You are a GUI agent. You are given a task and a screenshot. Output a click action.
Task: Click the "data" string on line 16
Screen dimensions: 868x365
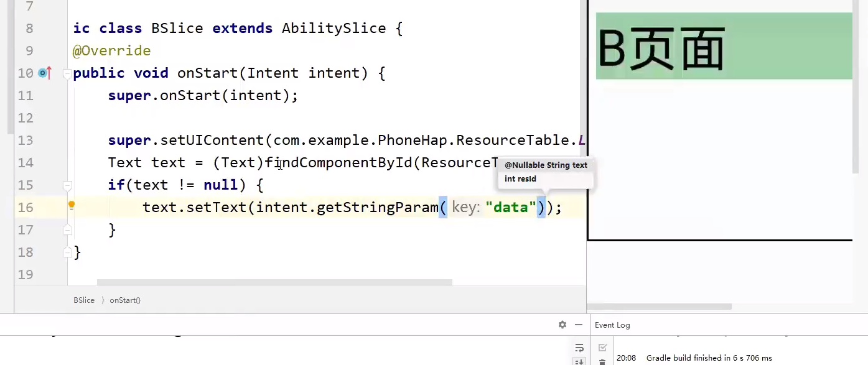[x=511, y=207]
